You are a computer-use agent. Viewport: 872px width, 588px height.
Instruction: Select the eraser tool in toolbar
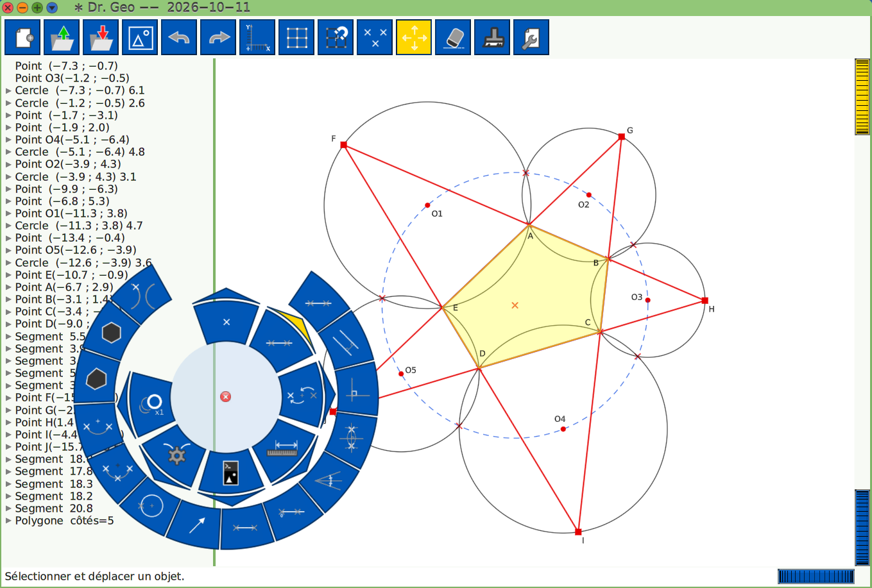(453, 37)
